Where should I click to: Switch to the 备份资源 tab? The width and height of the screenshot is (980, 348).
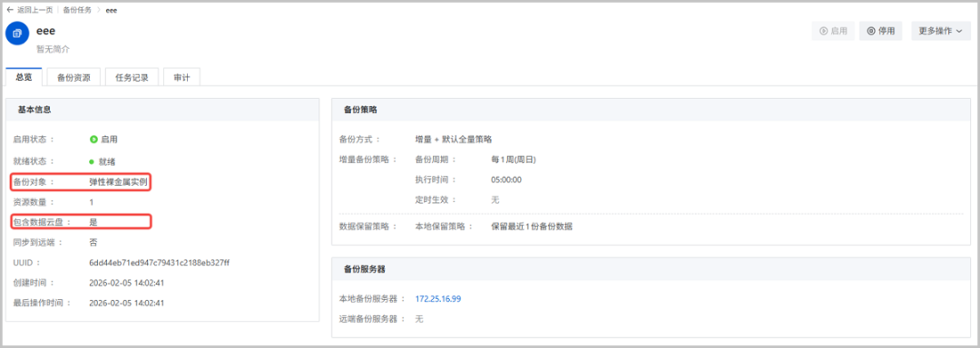[x=73, y=77]
